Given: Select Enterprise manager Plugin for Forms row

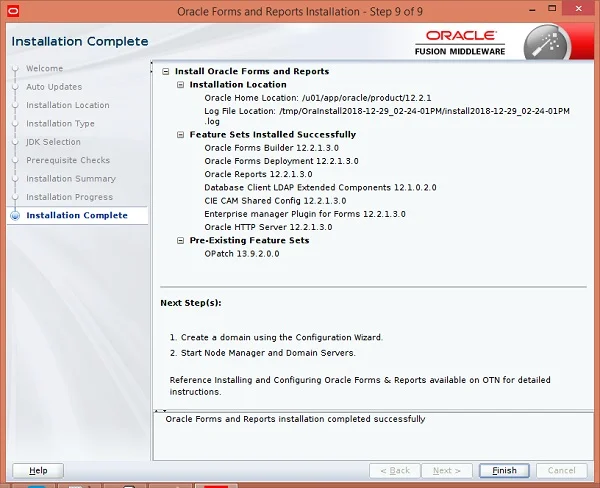Looking at the screenshot, I should tap(305, 214).
